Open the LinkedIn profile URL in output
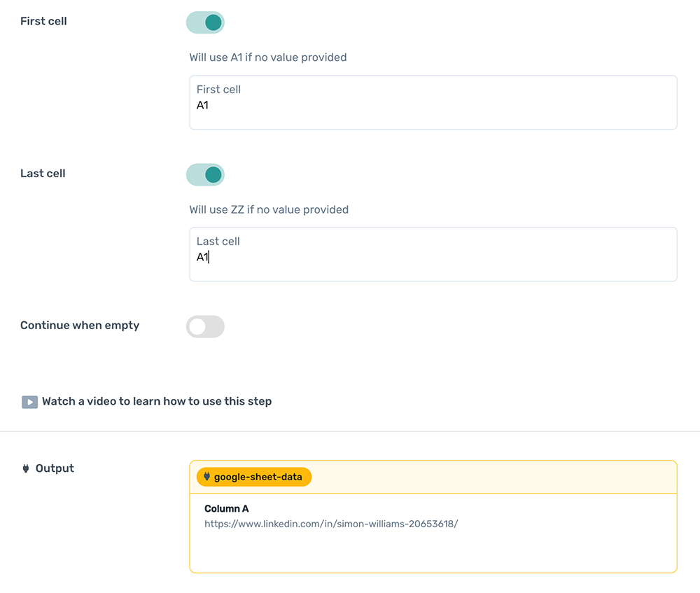 [331, 524]
